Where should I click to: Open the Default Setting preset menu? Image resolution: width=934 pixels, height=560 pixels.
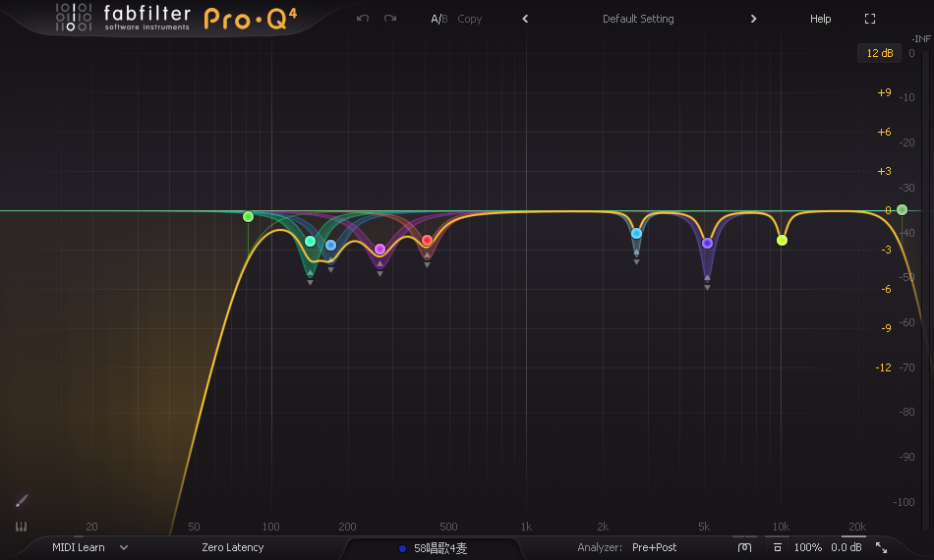(x=638, y=19)
